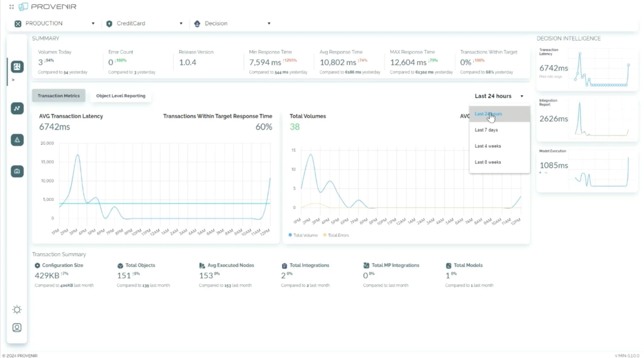Select the Transaction Metrics tab

pyautogui.click(x=58, y=96)
